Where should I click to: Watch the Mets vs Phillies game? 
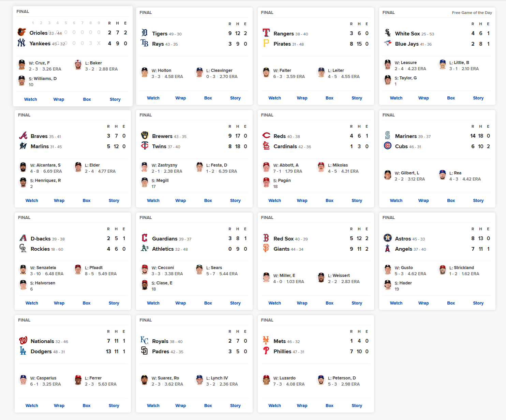pos(275,406)
